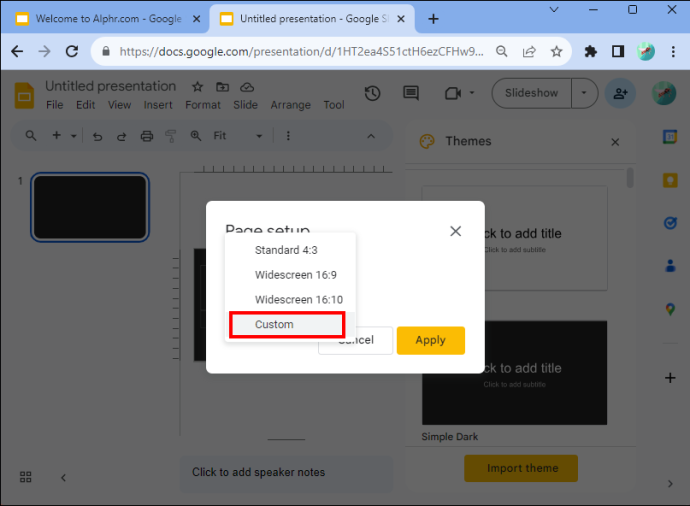
Task: Open toolbar more options three dots
Action: (x=288, y=136)
